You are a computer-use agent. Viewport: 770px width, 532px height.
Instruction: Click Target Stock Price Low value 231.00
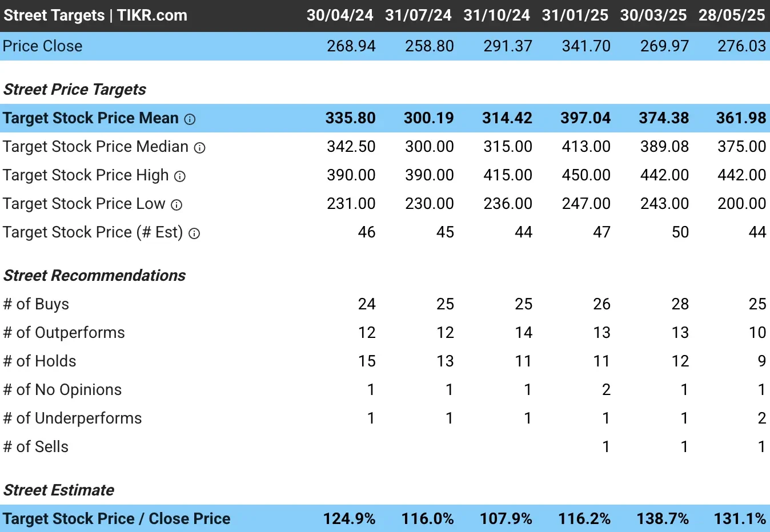(x=351, y=204)
